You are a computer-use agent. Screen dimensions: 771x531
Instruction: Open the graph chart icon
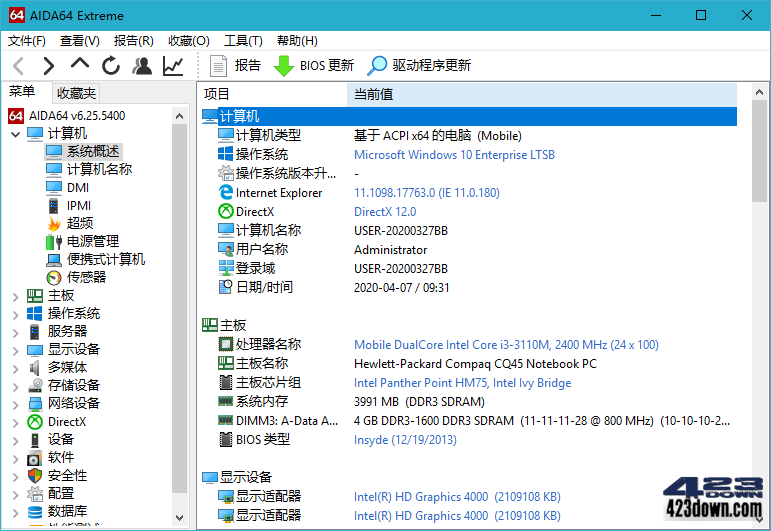(x=173, y=65)
